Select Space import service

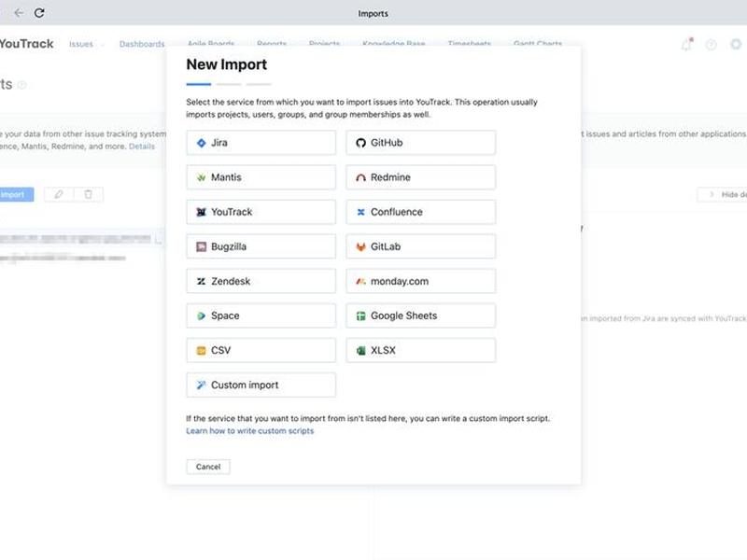[x=261, y=315]
